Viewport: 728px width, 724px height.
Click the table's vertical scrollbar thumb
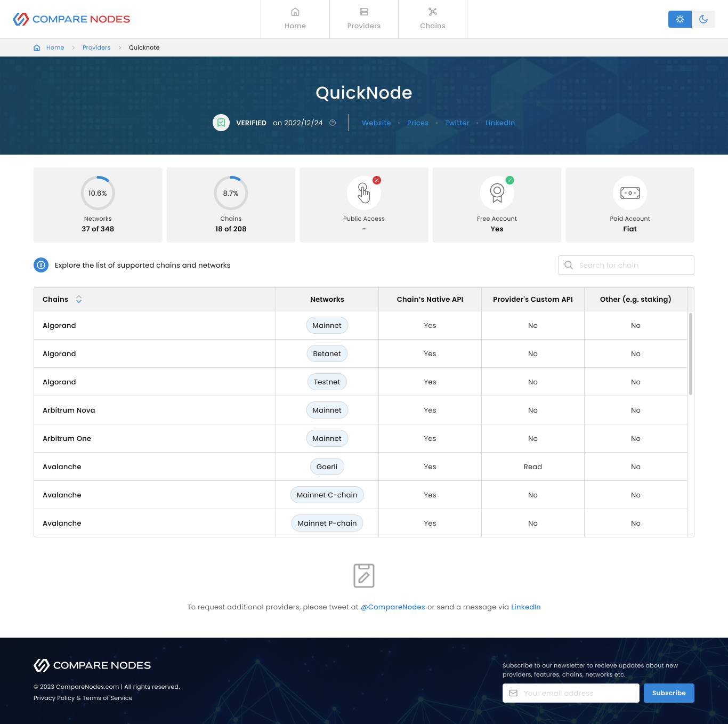click(691, 354)
